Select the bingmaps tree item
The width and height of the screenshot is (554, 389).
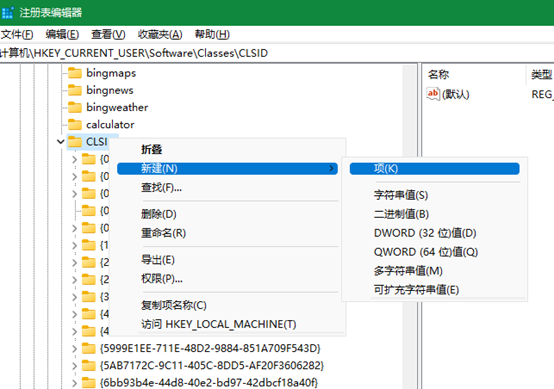(111, 73)
